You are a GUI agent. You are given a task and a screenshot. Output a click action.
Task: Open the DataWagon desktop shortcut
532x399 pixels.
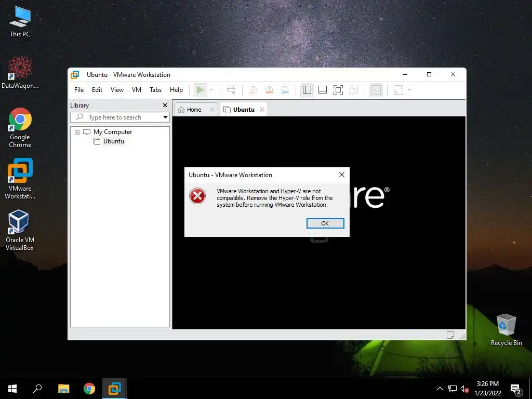pyautogui.click(x=20, y=73)
